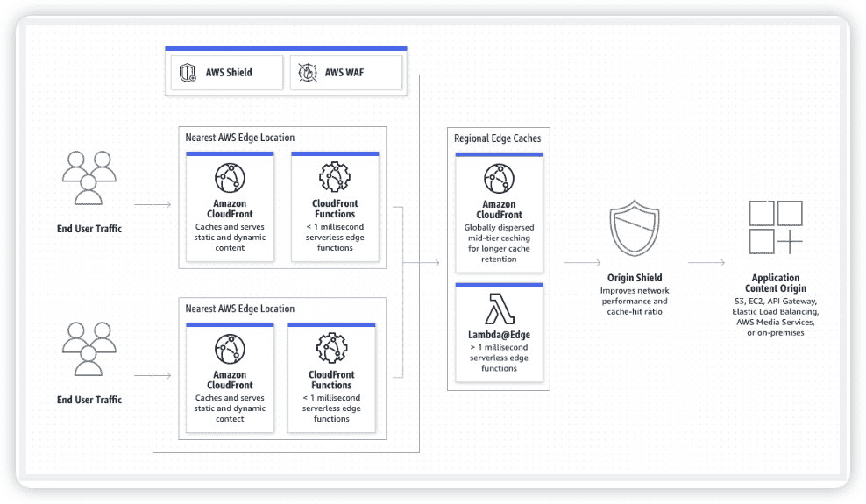Viewport: 866px width, 504px height.
Task: Click the Lambda@Edge lambda symbol icon
Action: [500, 309]
